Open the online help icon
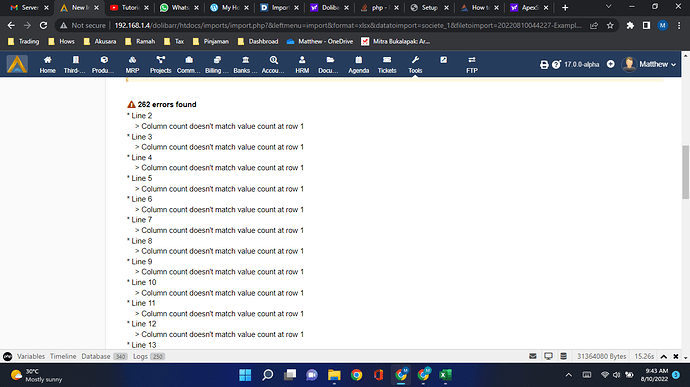 (x=556, y=65)
